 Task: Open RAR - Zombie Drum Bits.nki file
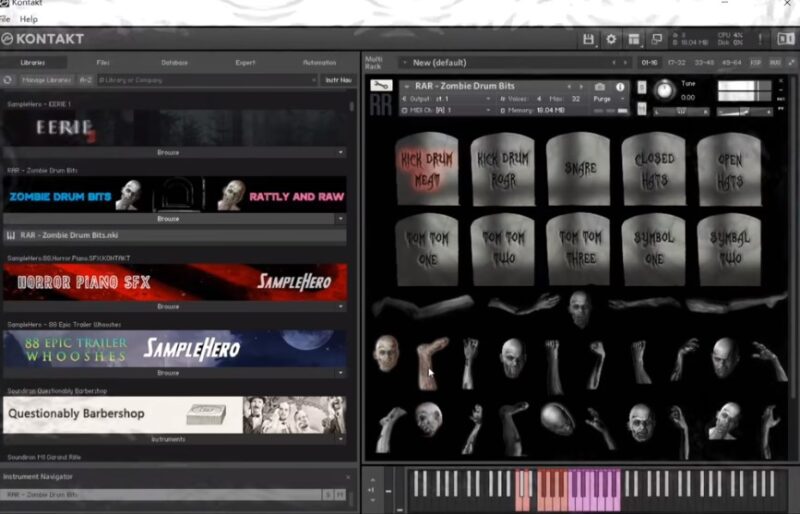pos(70,235)
